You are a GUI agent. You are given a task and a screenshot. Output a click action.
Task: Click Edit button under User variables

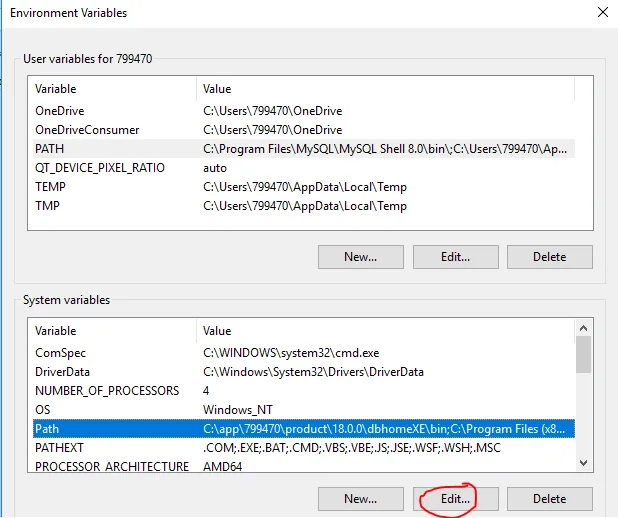pos(455,256)
